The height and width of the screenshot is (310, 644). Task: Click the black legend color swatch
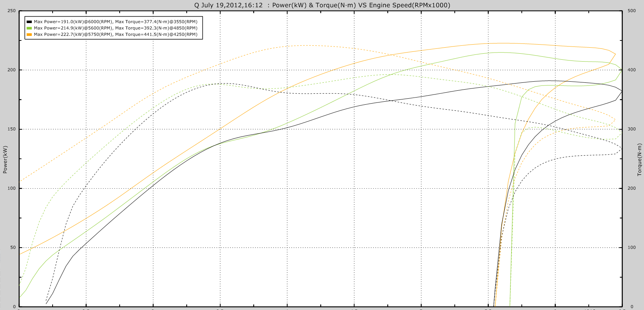coord(29,22)
